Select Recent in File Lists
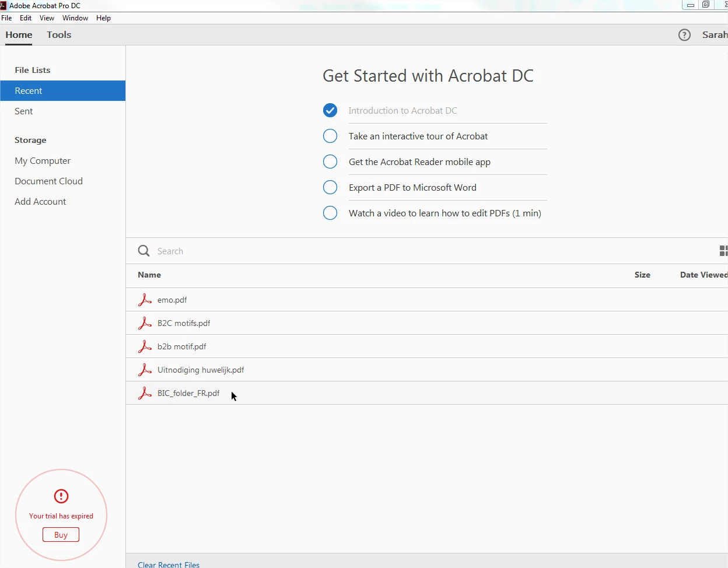Viewport: 728px width, 568px height. tap(62, 90)
